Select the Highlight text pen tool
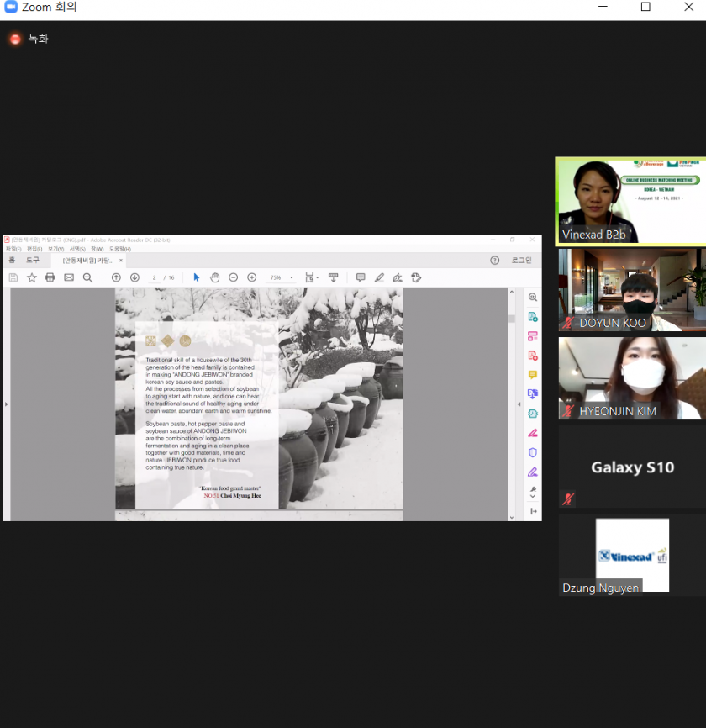 [379, 277]
